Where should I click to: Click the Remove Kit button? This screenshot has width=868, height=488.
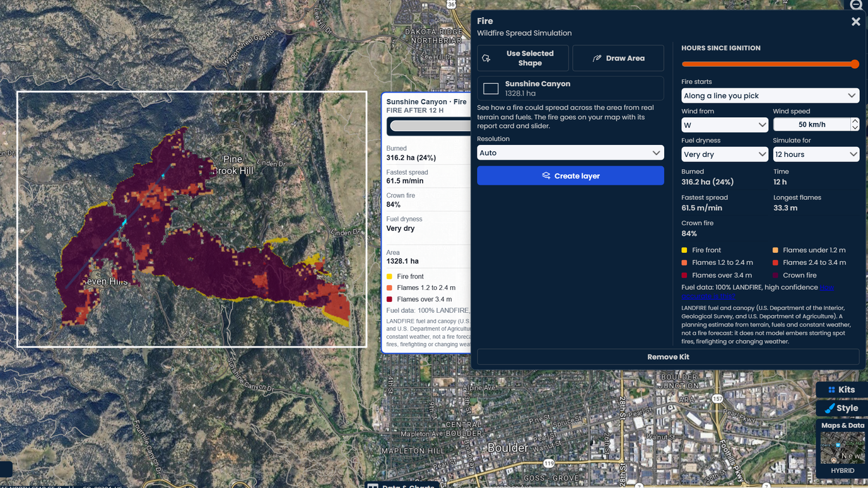coord(668,357)
